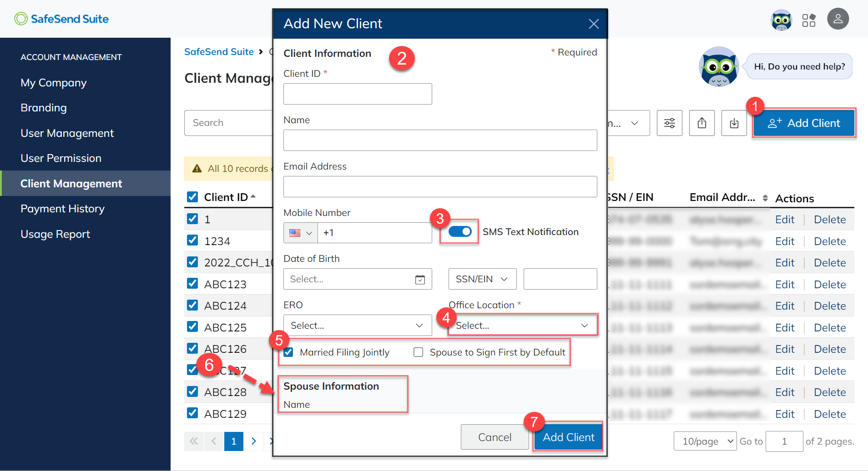Click the warning triangle on the records banner
Screen dimensions: 868x471
click(x=197, y=168)
